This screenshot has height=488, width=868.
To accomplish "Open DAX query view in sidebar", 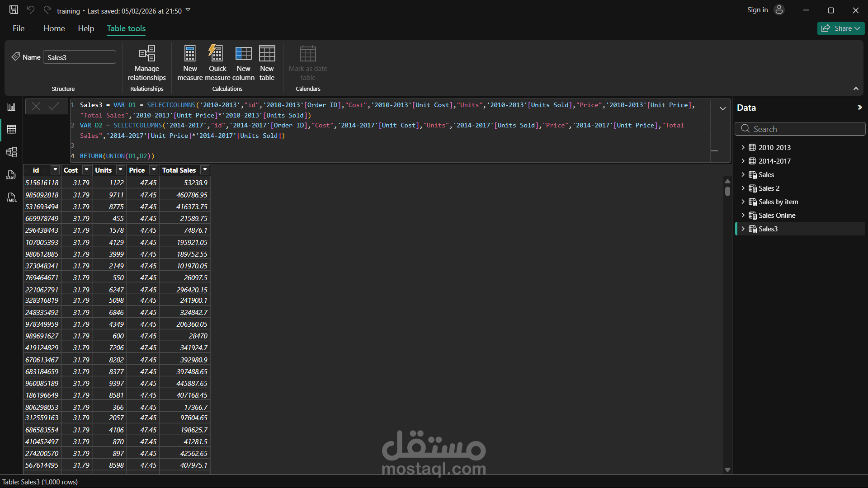I will (x=11, y=175).
